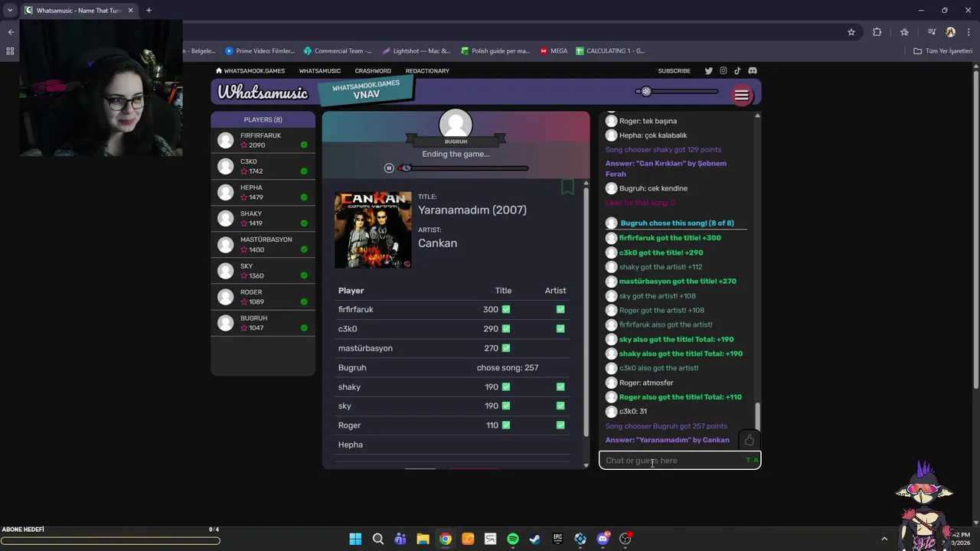Click shaky's artist green checkmark
Screen dimensions: 980x551
(x=560, y=386)
